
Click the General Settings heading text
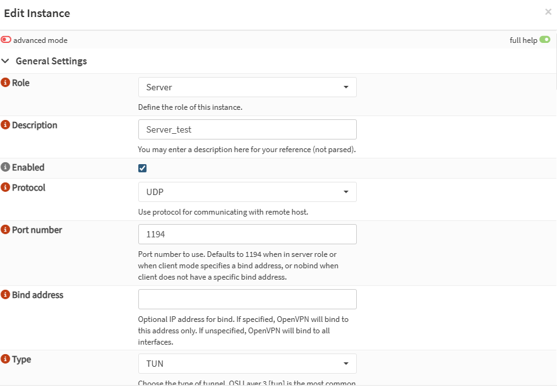[x=51, y=61]
